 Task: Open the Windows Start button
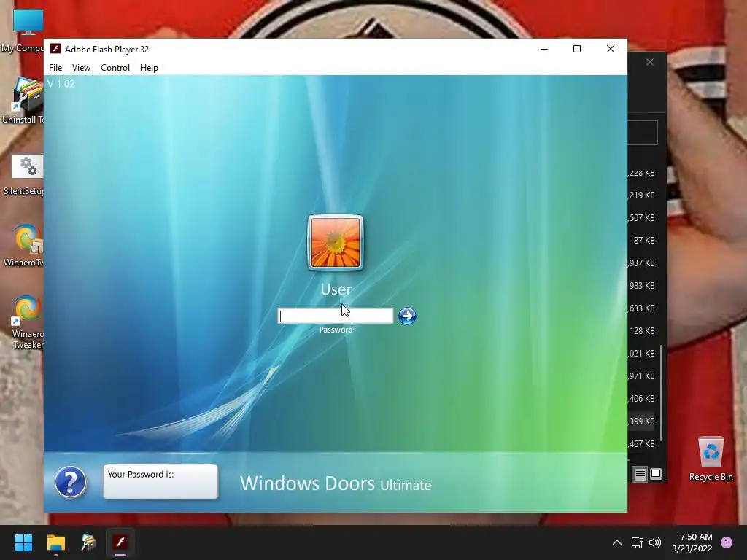coord(23,542)
